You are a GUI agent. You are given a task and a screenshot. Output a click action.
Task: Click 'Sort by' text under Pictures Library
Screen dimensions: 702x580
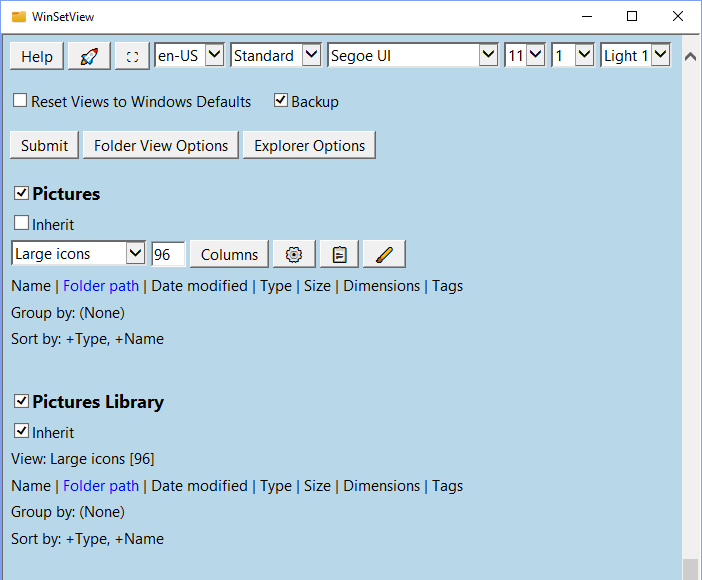tap(87, 538)
